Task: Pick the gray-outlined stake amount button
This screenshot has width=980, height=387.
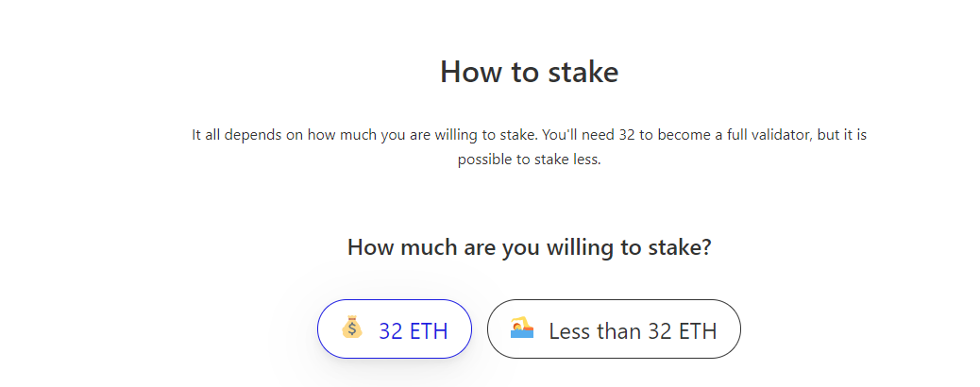Action: click(614, 328)
